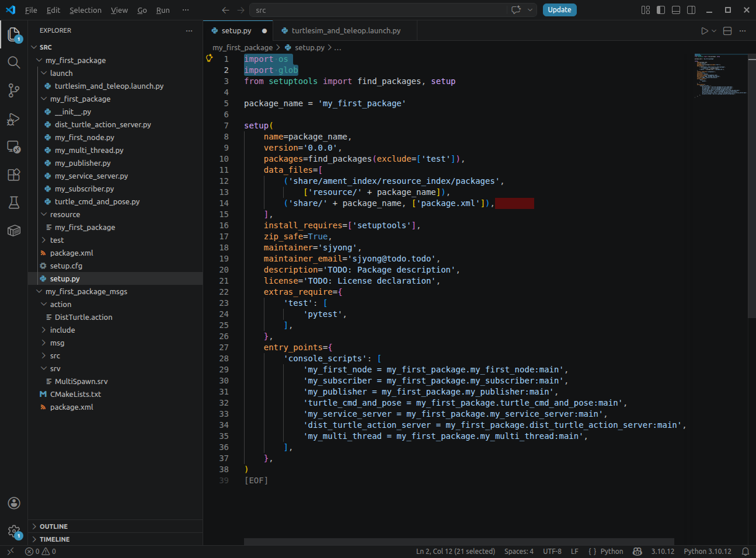Go forward with the navigation arrow
Screen dimensions: 756x558
(241, 10)
